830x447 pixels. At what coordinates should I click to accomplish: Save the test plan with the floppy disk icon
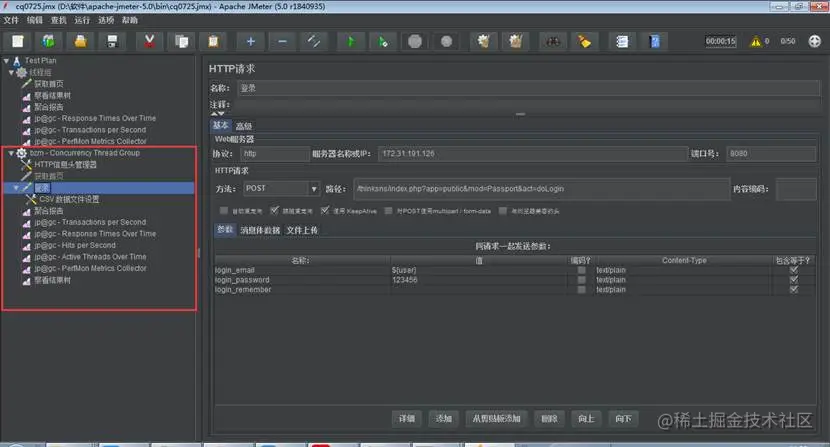pos(112,41)
